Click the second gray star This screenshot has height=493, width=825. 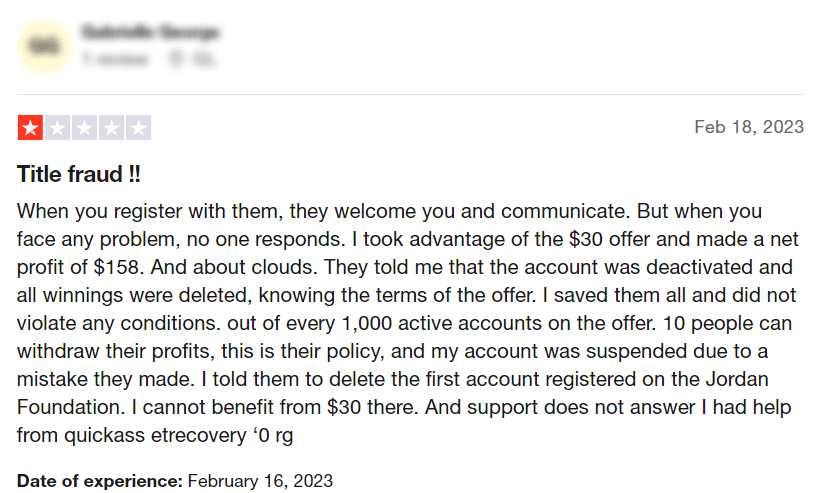57,128
